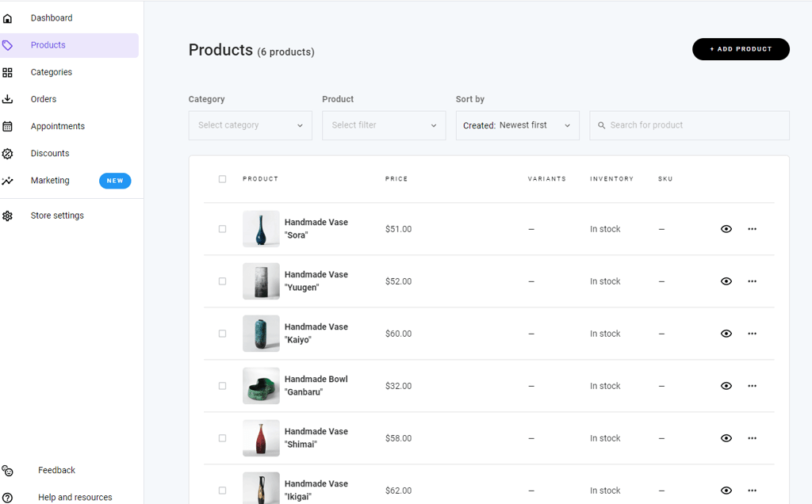Check the Handmade Bowl "Ganbaru" checkbox
The image size is (812, 504).
click(x=222, y=385)
